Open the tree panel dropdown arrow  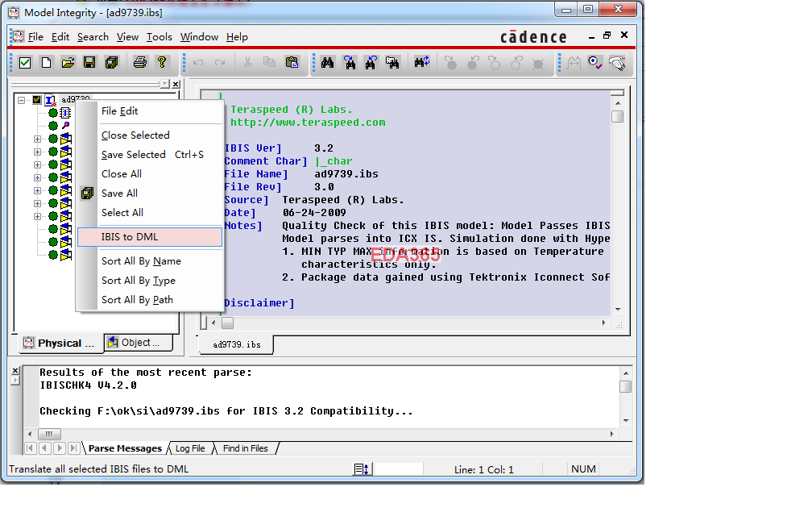[x=164, y=84]
